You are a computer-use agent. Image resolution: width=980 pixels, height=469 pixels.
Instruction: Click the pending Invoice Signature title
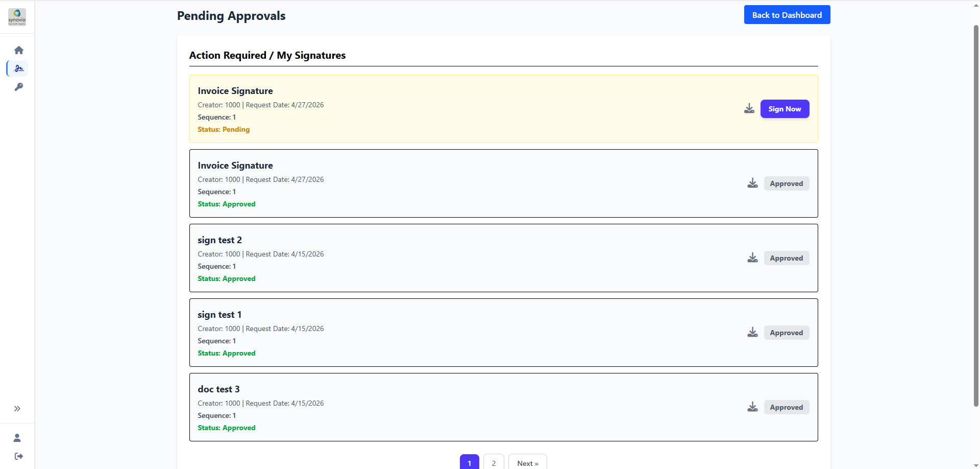[235, 91]
